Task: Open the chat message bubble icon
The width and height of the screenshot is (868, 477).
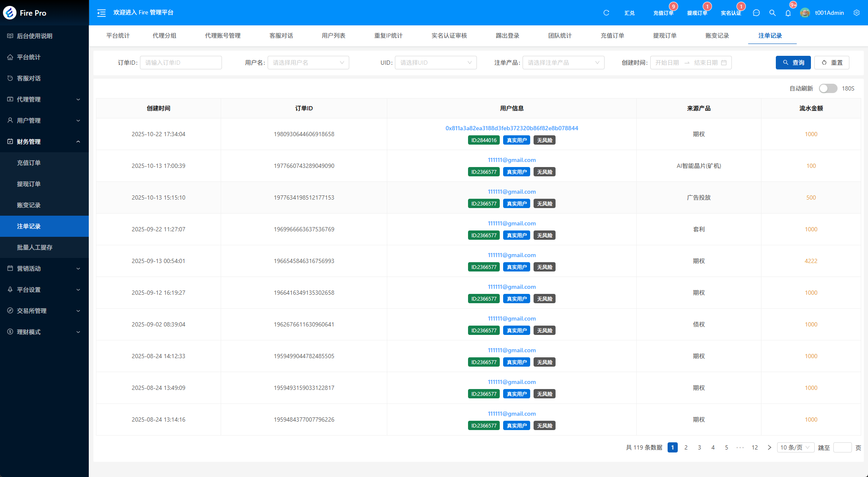Action: (x=756, y=13)
